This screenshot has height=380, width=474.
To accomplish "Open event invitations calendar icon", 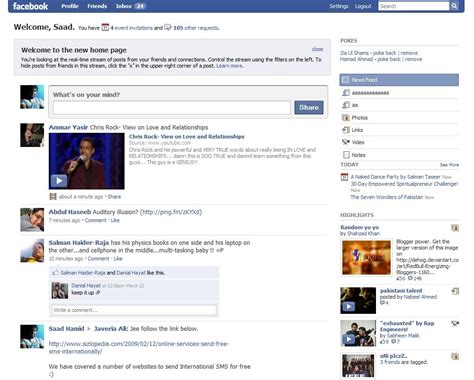I will [105, 27].
